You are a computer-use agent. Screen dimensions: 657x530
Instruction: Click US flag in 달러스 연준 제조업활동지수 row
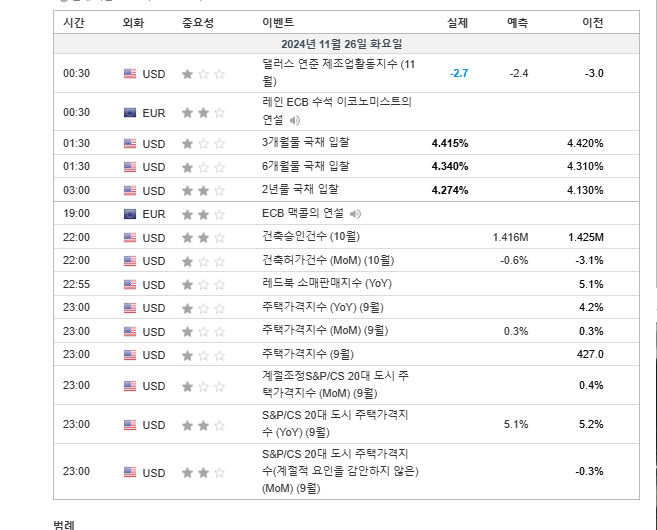tap(130, 74)
